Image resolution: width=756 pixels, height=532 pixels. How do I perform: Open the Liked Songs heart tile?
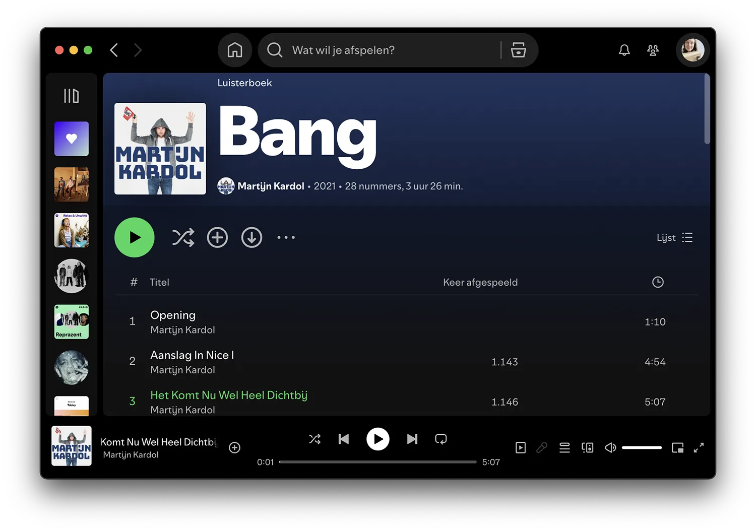72,139
